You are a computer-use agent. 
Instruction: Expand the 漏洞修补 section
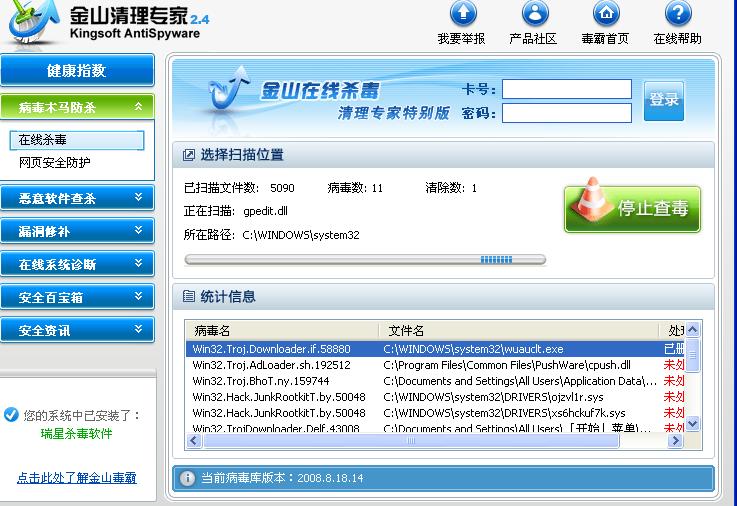[x=77, y=231]
